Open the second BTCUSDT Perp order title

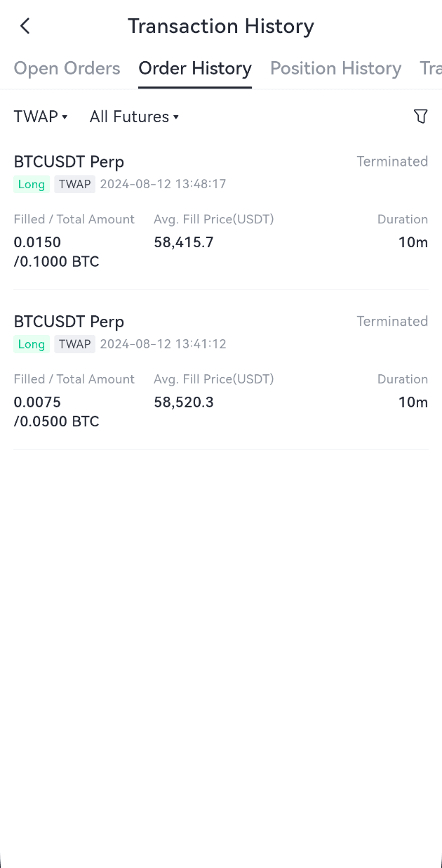click(x=69, y=322)
